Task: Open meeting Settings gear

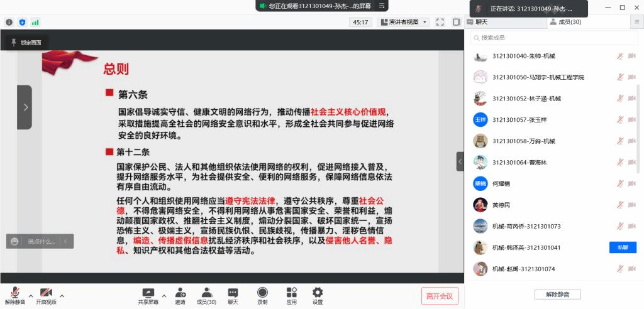Action: (318, 293)
